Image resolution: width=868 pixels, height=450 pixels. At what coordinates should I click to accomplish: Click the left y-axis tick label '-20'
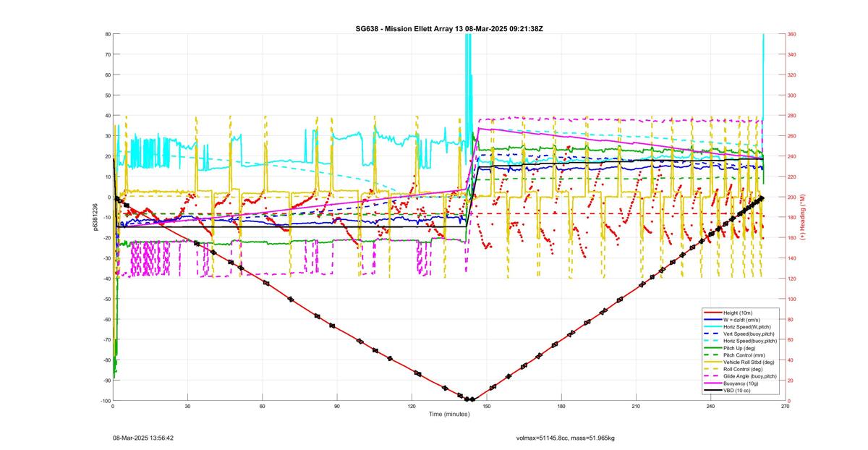coord(106,237)
